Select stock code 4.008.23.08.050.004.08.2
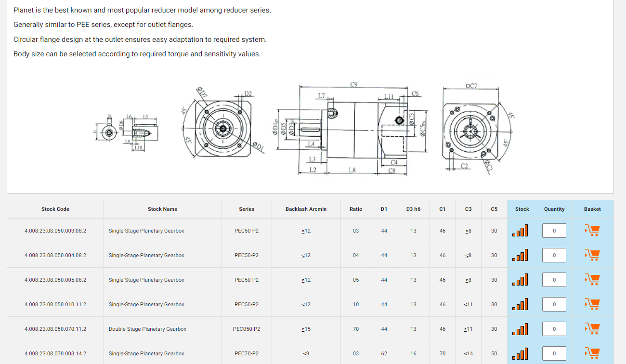Viewport: 626px width, 364px height. tap(55, 255)
